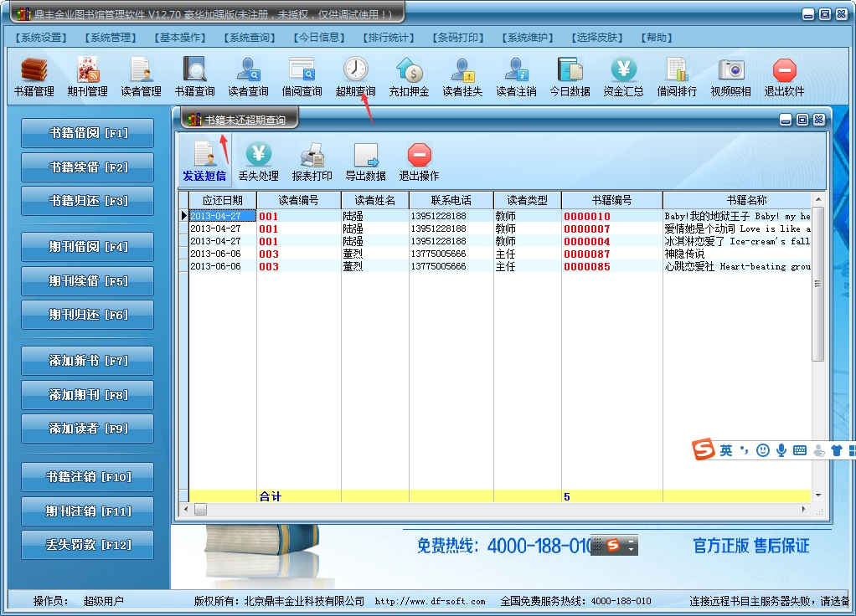Click the table's vertical scrollbar down arrow
The width and height of the screenshot is (856, 616).
[818, 495]
